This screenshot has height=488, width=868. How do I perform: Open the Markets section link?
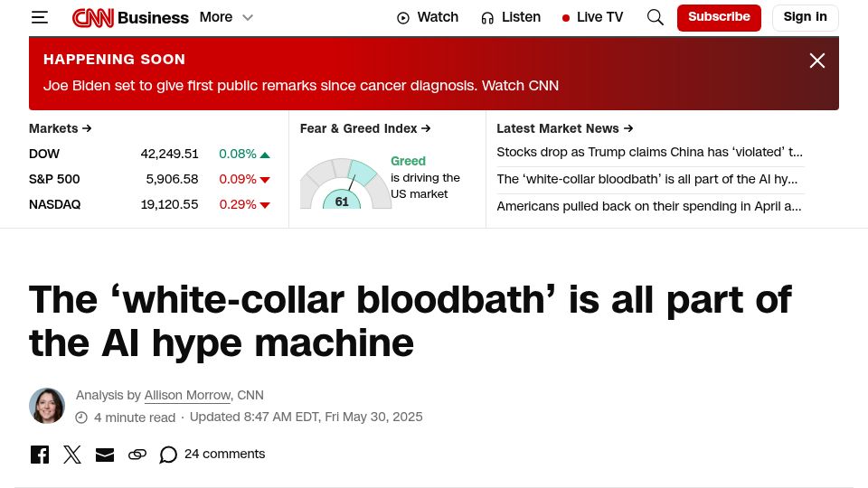pyautogui.click(x=60, y=128)
